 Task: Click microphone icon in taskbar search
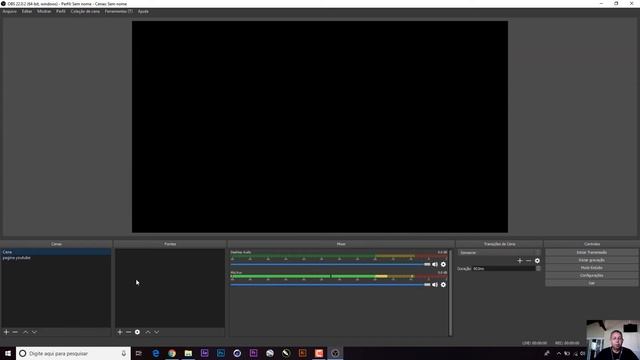[124, 353]
